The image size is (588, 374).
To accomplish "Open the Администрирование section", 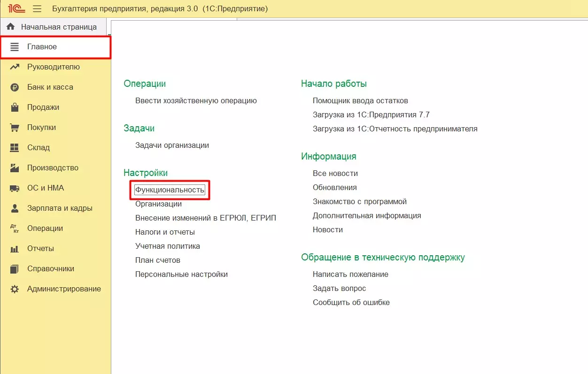I will pyautogui.click(x=55, y=289).
